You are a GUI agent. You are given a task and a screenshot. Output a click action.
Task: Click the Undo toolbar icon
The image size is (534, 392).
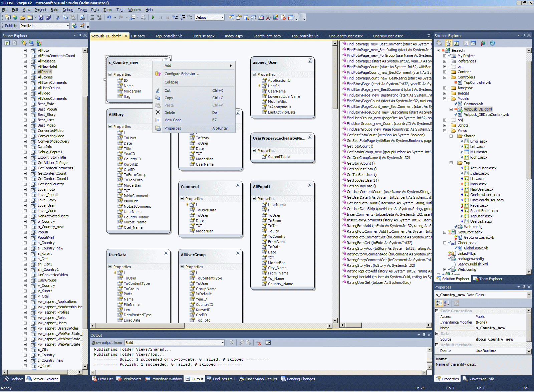[109, 17]
